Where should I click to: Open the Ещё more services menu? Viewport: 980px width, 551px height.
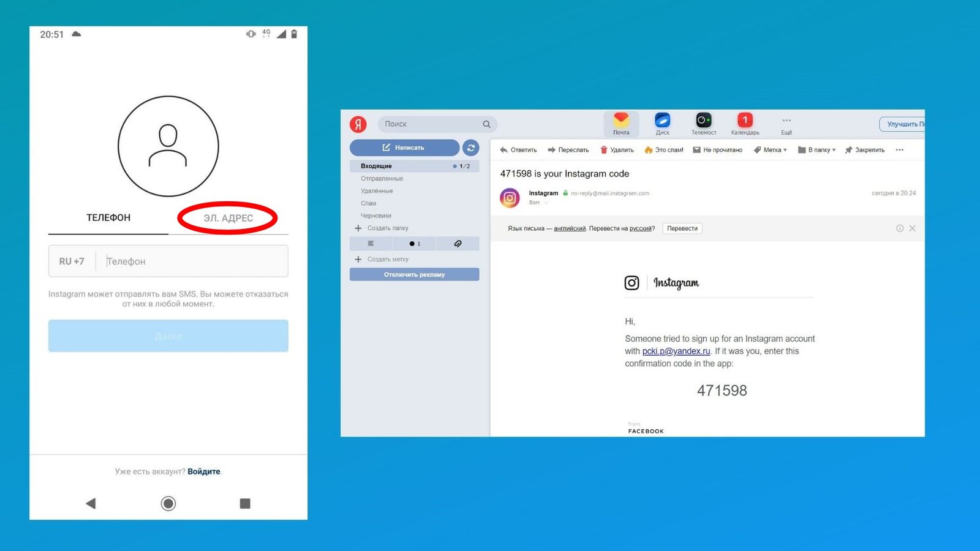point(786,125)
